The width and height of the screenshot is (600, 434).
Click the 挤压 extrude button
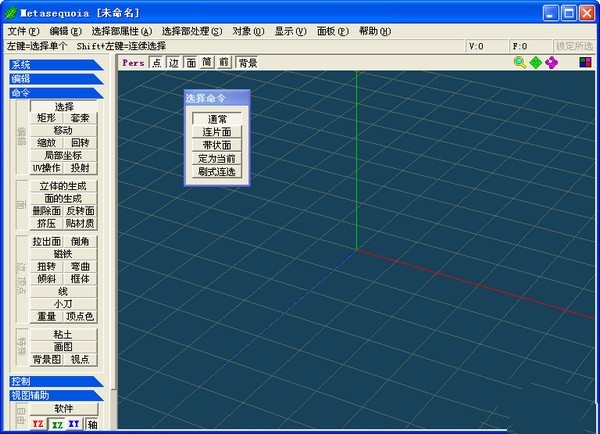coord(47,223)
